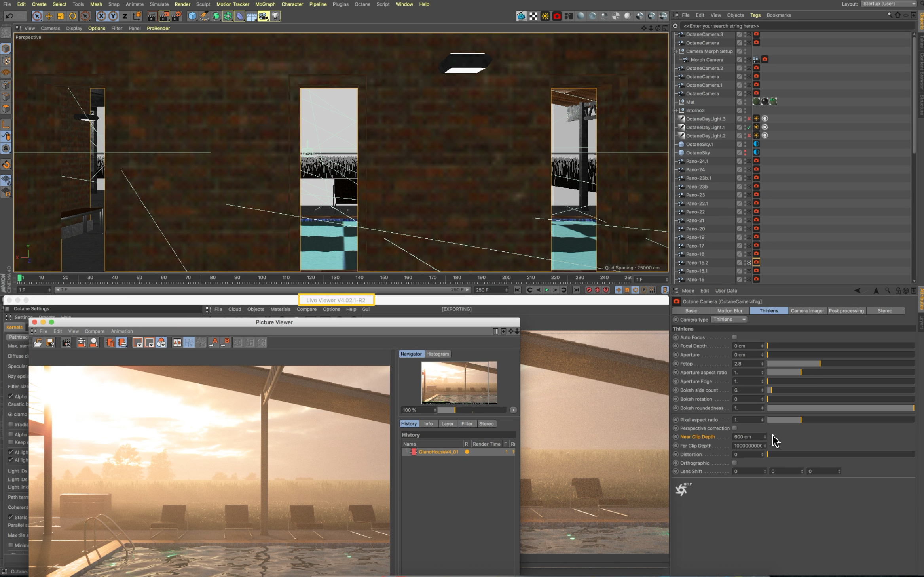924x577 pixels.
Task: Switch to the Histogram tab in Picture Viewer
Action: pos(437,354)
